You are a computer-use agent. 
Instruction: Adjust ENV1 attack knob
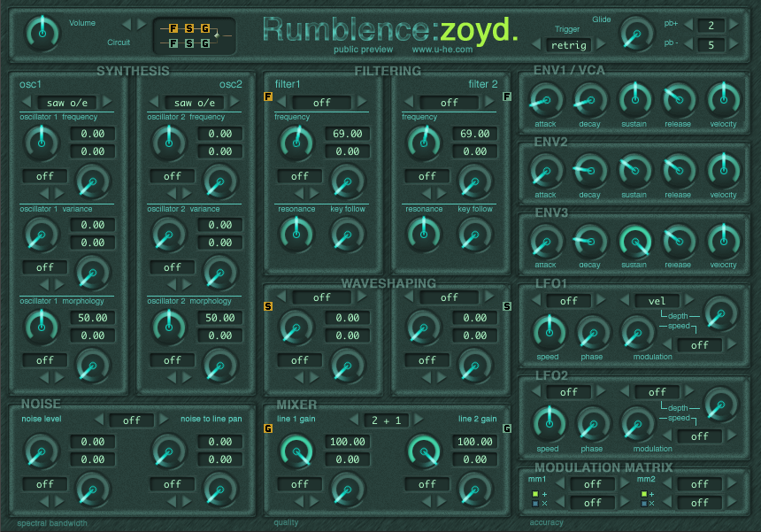tap(547, 100)
